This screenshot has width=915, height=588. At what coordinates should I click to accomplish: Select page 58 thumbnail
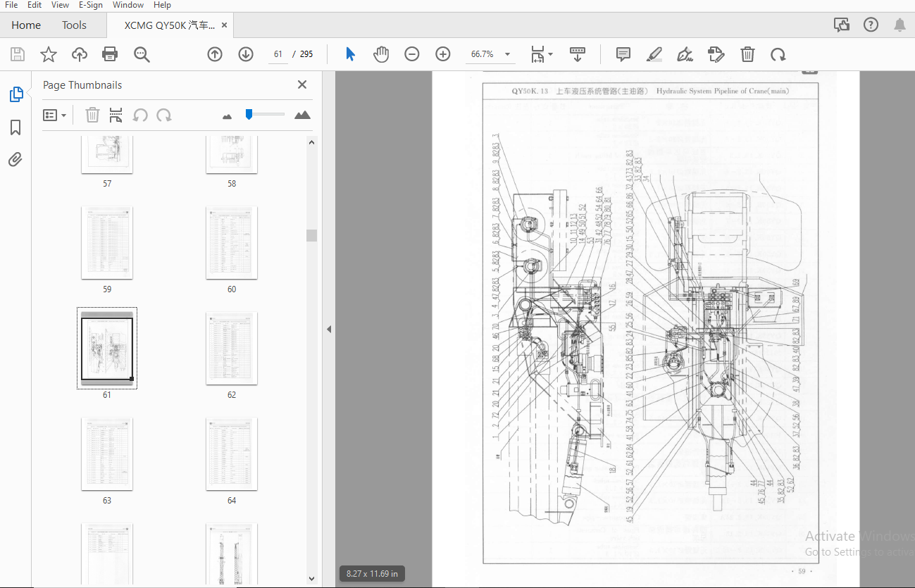click(x=232, y=155)
